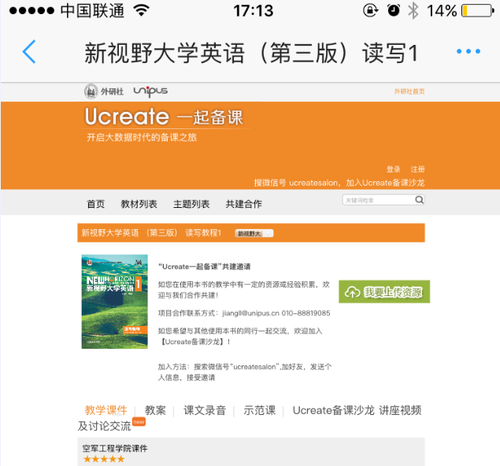Open the 外研社首页 link

409,91
